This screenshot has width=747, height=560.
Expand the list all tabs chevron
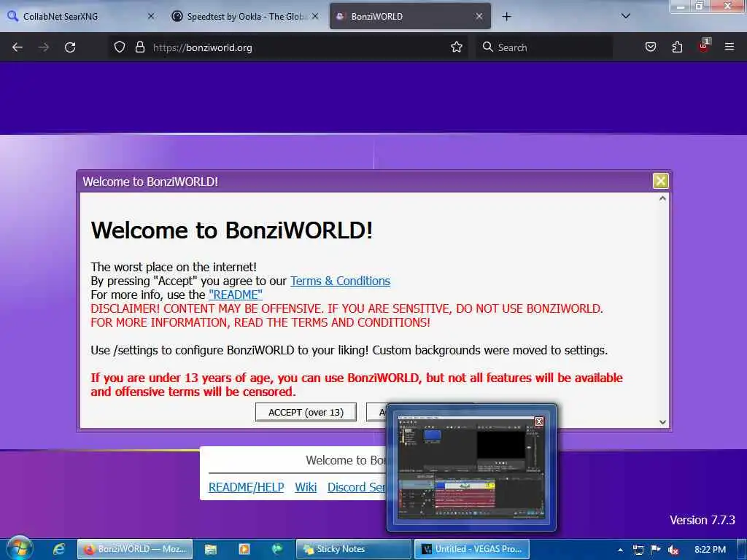pos(626,16)
